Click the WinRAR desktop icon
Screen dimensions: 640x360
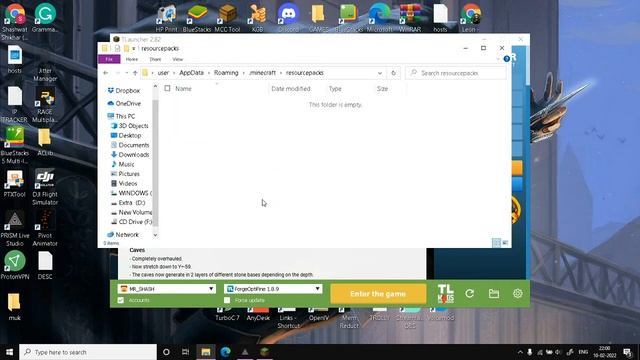click(410, 18)
